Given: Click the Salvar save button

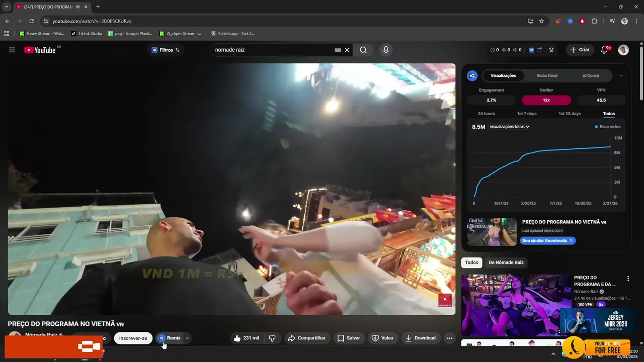Looking at the screenshot, I should (x=349, y=338).
